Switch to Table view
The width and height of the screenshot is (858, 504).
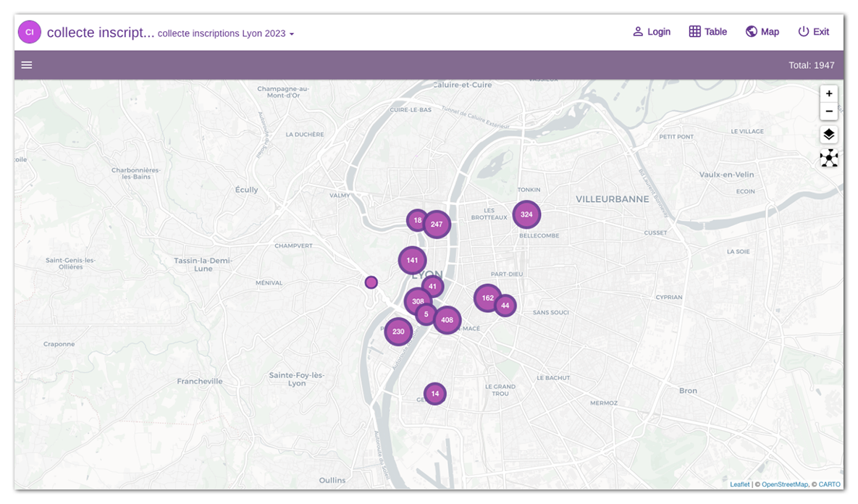707,31
